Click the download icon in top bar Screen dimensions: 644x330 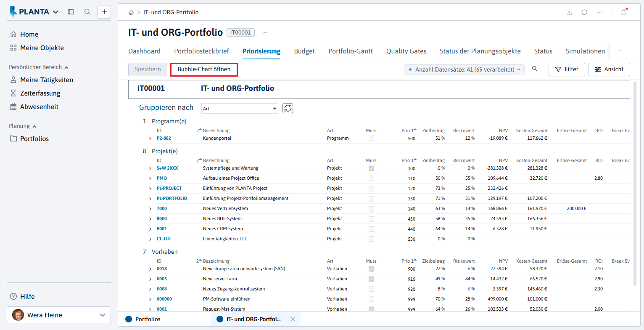point(569,12)
